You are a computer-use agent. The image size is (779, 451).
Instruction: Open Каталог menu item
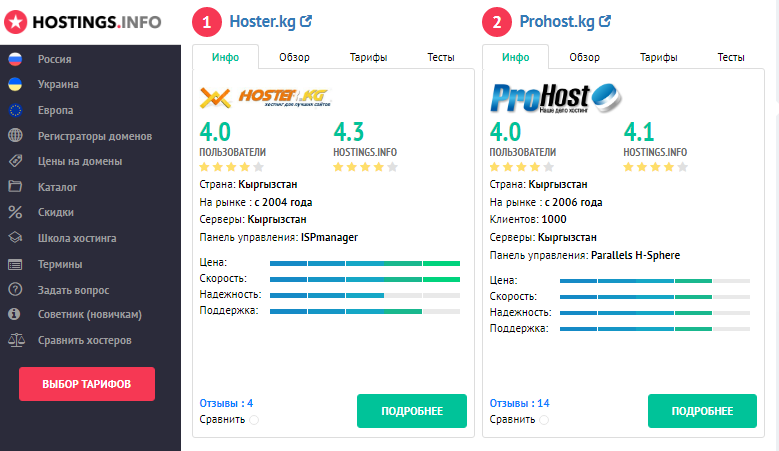pyautogui.click(x=58, y=187)
